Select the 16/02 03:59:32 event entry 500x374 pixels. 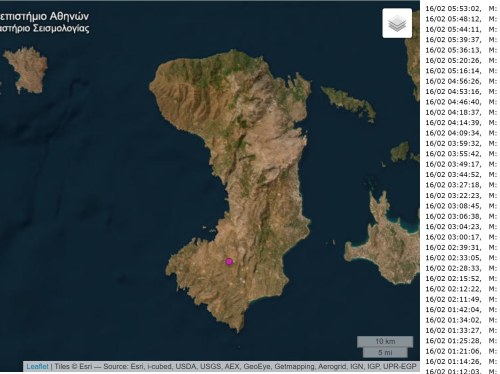point(461,144)
